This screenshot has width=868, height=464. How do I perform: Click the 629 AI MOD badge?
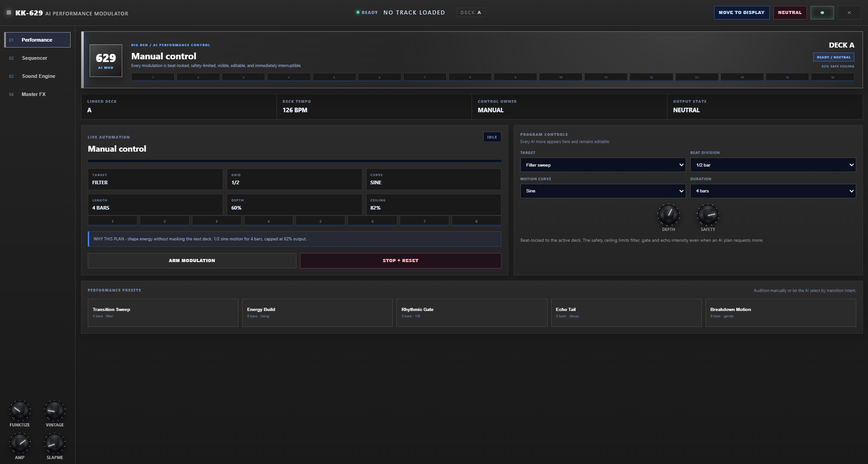[x=106, y=61]
